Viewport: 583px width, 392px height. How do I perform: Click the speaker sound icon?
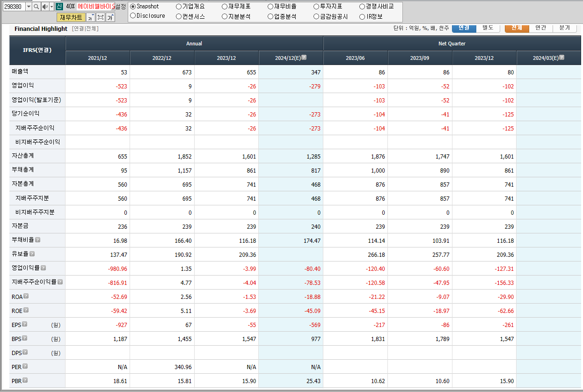coord(45,7)
